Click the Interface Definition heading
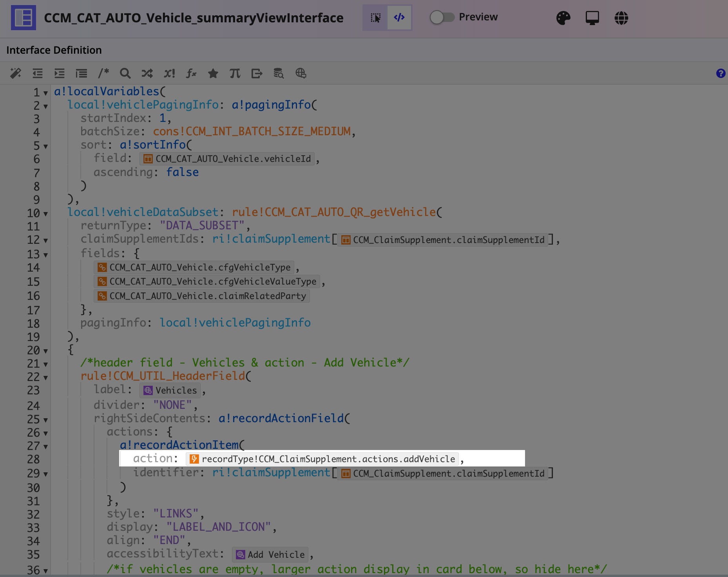 point(54,50)
